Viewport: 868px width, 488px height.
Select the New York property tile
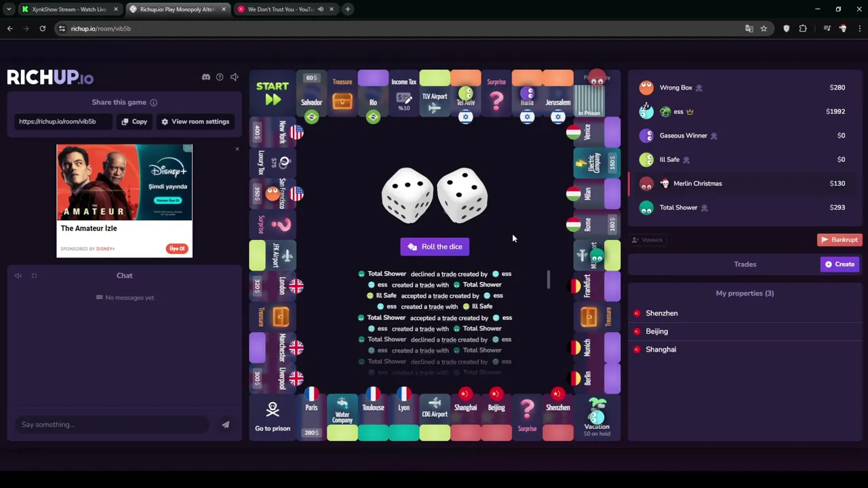tap(273, 132)
